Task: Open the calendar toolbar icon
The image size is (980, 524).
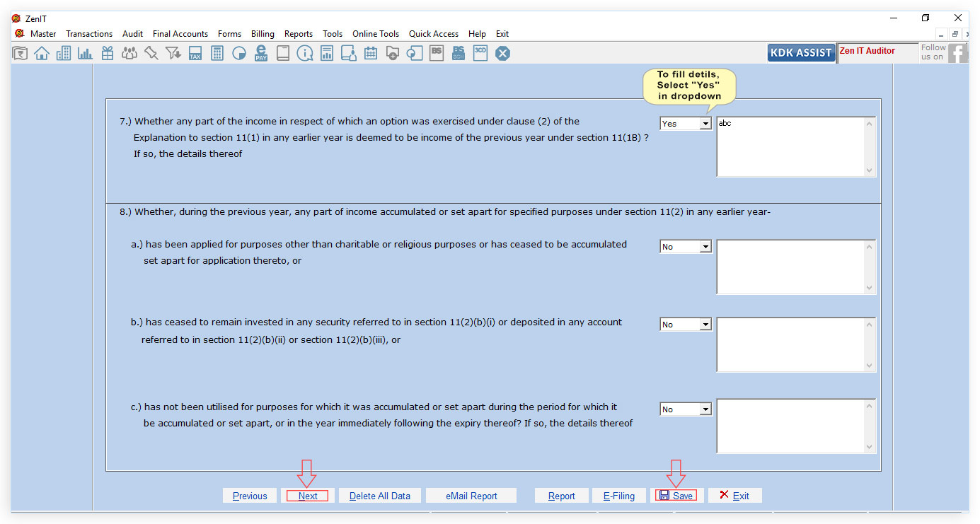Action: pyautogui.click(x=371, y=53)
